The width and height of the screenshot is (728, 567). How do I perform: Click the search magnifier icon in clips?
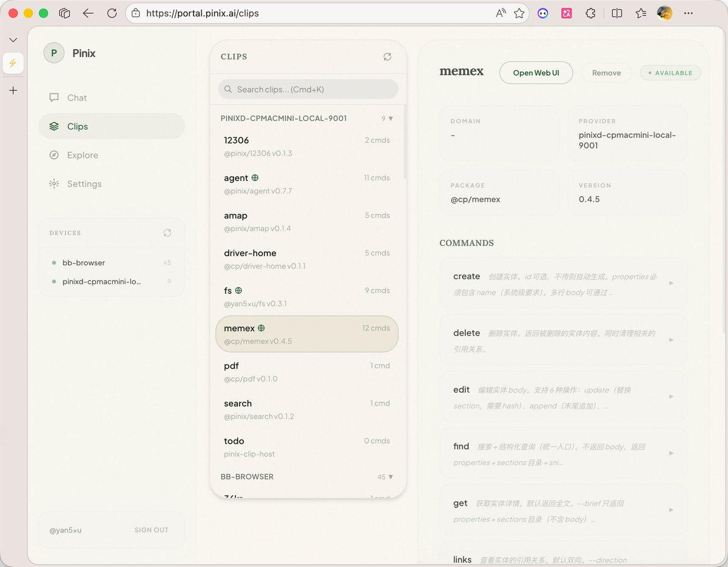click(x=228, y=89)
